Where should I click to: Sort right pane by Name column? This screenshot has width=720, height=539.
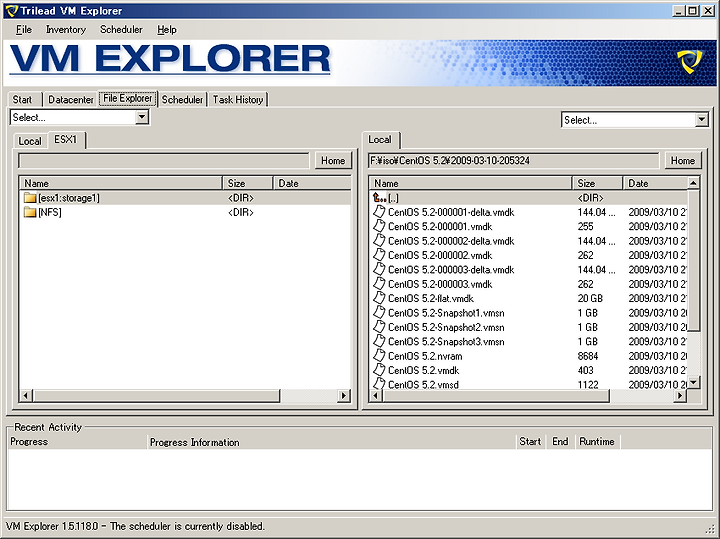[471, 183]
